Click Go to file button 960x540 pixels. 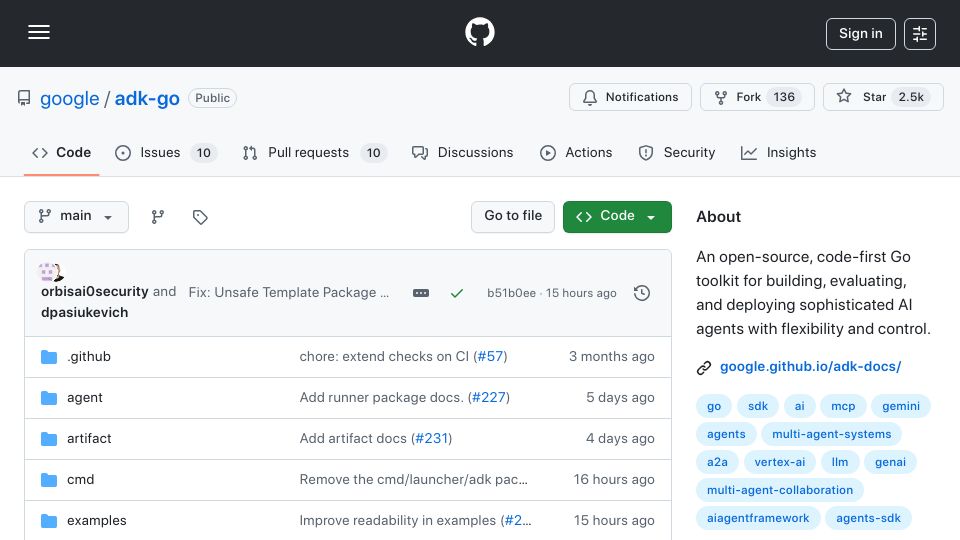(512, 217)
